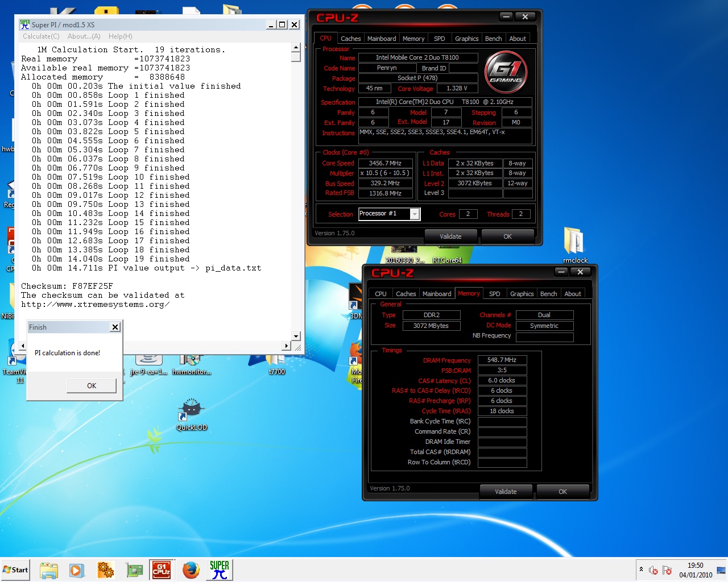Click Super PI vertical scrollbar up arrow
Screen dimensions: 728x582
pyautogui.click(x=296, y=48)
